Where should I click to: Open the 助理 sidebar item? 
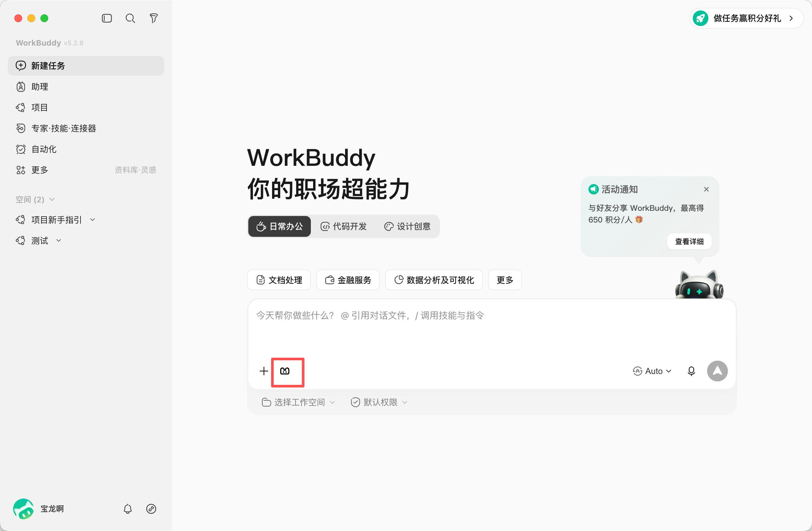tap(86, 87)
